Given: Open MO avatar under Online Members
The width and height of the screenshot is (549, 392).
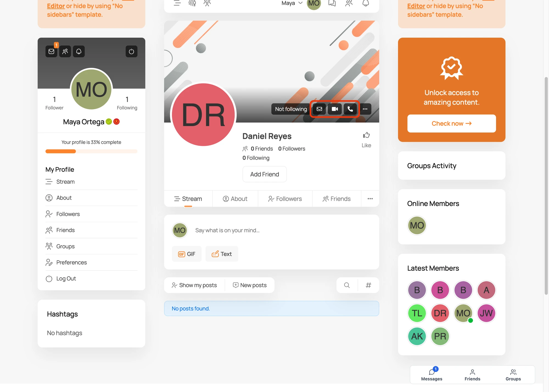Looking at the screenshot, I should point(417,225).
